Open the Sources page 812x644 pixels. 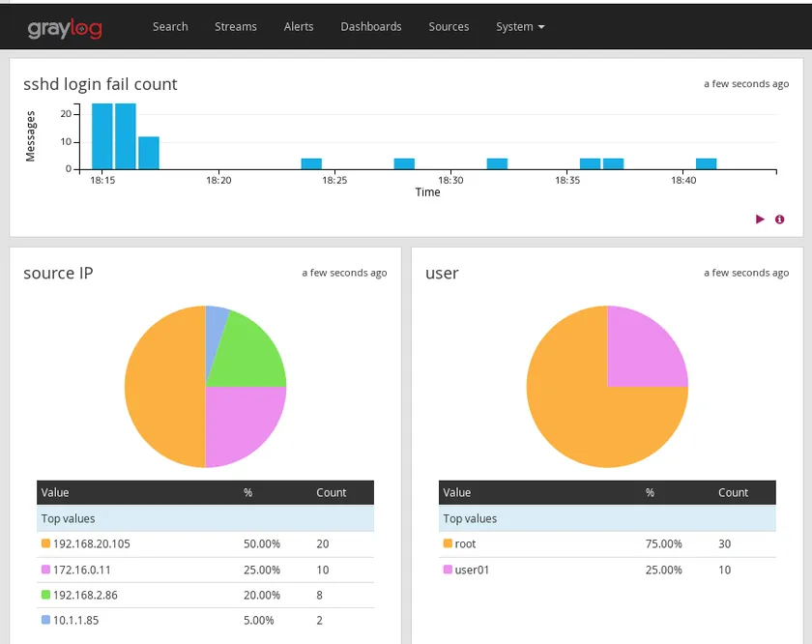[x=449, y=27]
